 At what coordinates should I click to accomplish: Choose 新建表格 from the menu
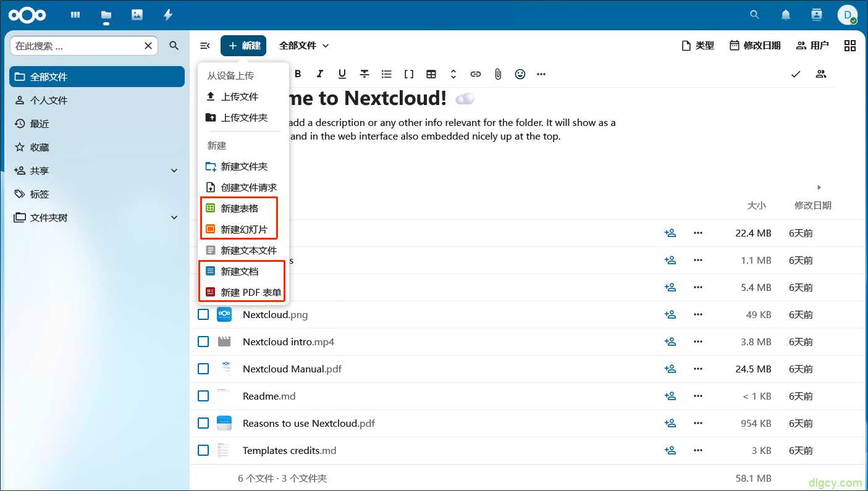(x=243, y=208)
